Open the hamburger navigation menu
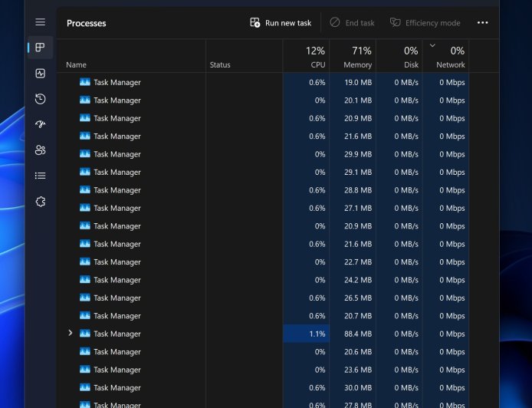Viewport: 532px width, 408px height. (x=40, y=22)
